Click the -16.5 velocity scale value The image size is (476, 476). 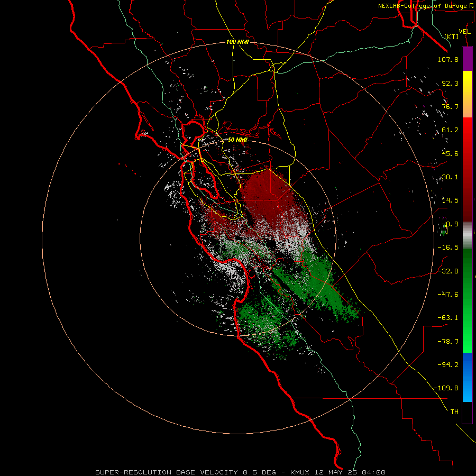pos(448,248)
